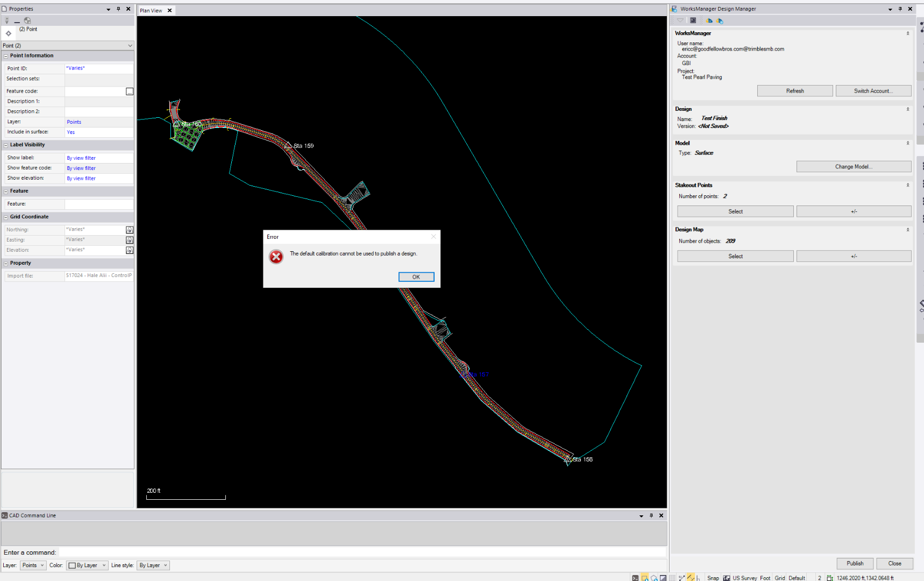Screen dimensions: 924x581
Task: Toggle the rectangle select mode in status bar
Action: [x=644, y=578]
